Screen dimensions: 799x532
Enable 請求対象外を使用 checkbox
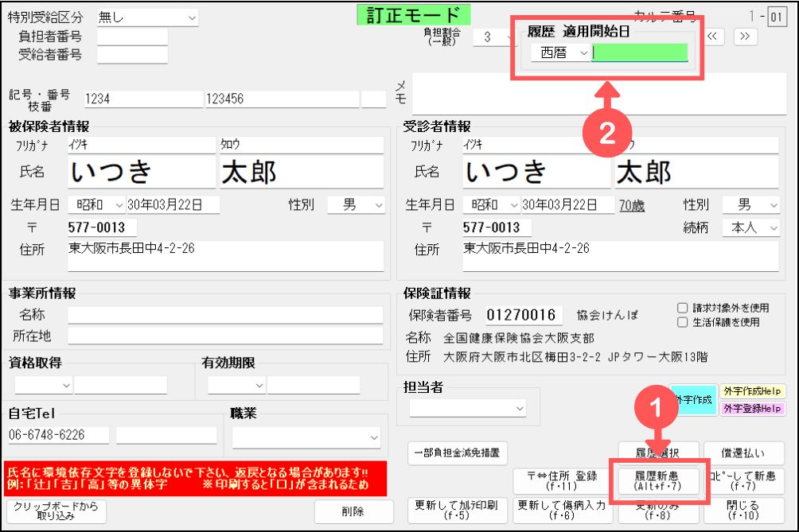(682, 308)
